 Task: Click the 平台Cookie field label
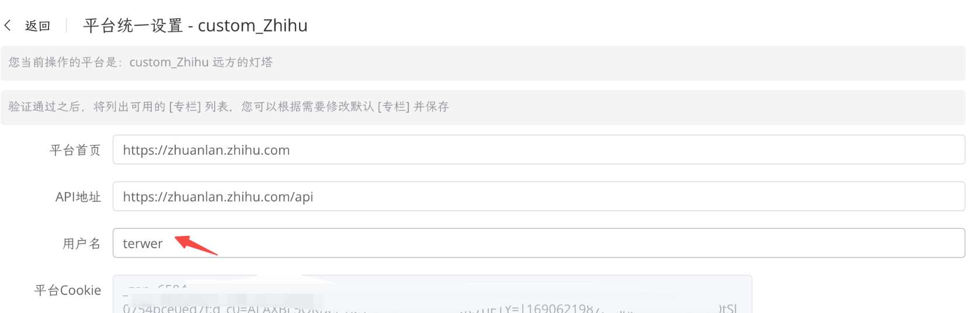click(x=68, y=290)
